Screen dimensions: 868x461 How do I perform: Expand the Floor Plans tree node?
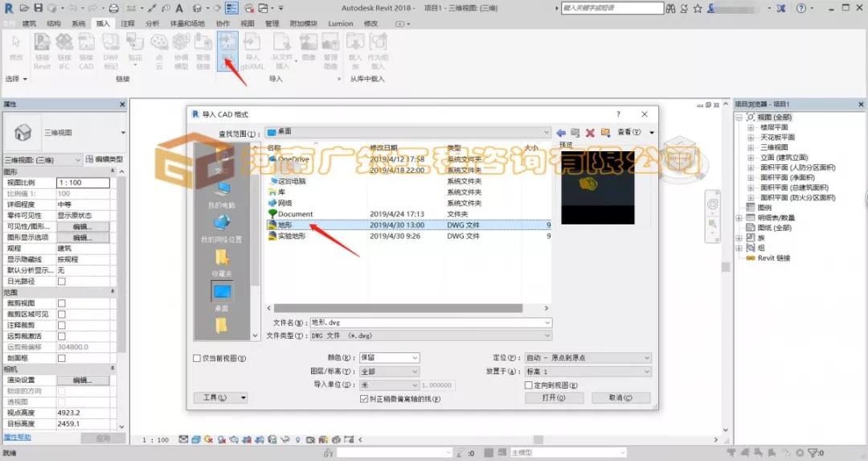(751, 127)
